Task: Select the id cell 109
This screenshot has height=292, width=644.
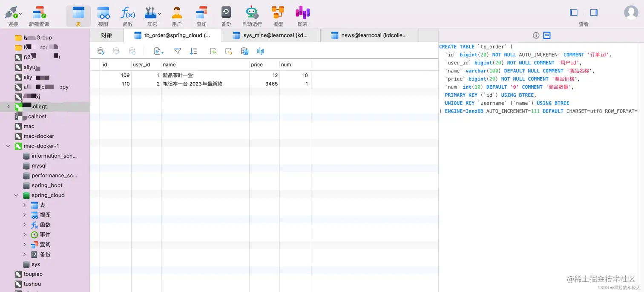Action: click(x=115, y=75)
